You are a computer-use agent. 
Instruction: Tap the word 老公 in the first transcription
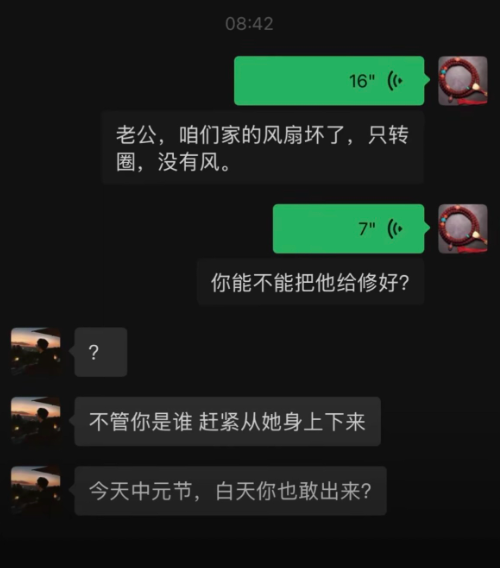click(x=136, y=135)
